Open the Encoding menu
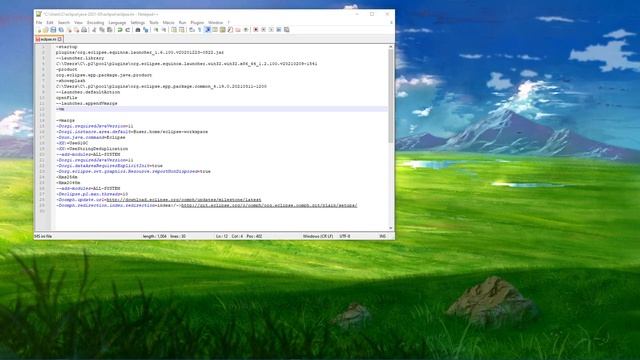 point(96,22)
